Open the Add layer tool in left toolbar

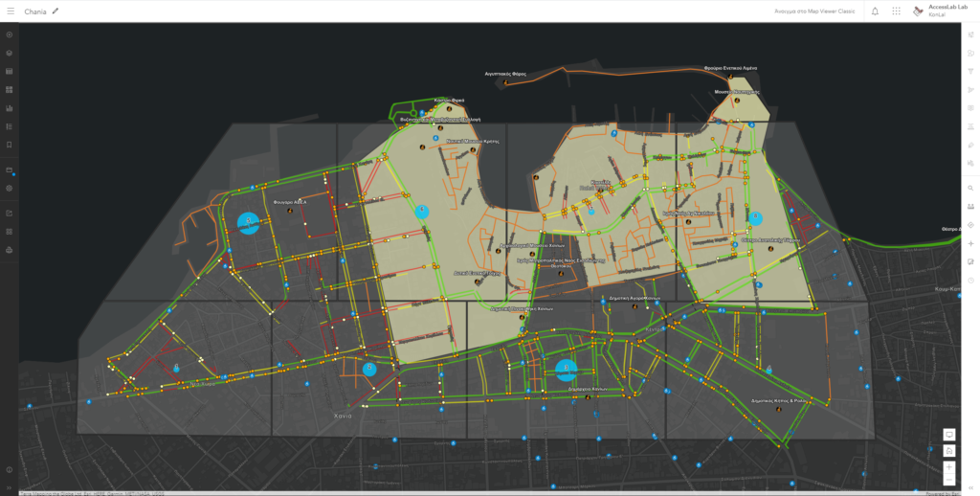[x=10, y=34]
